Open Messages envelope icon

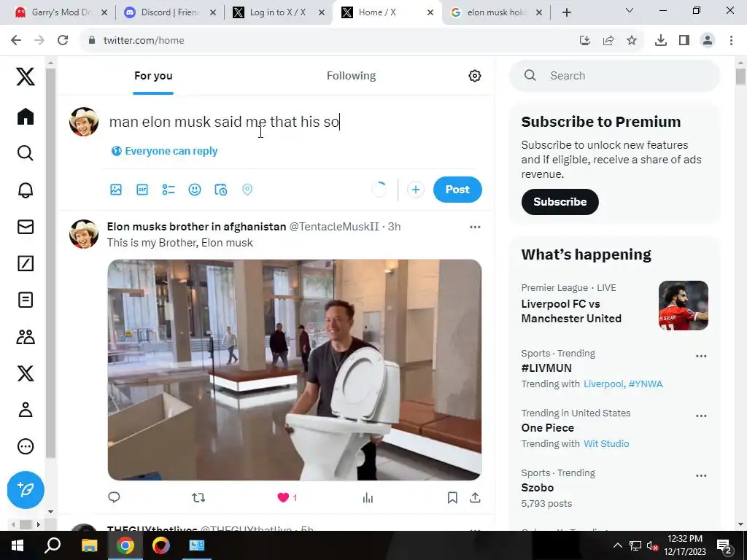click(26, 227)
